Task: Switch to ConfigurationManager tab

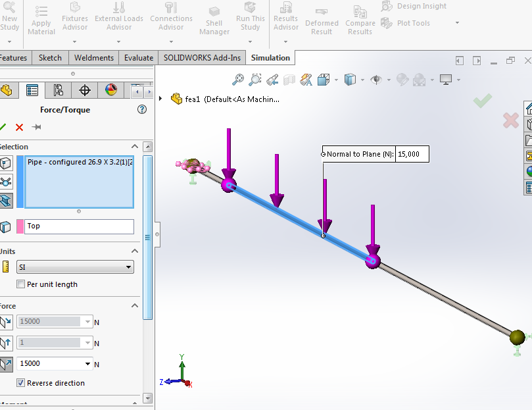Action: (58, 90)
